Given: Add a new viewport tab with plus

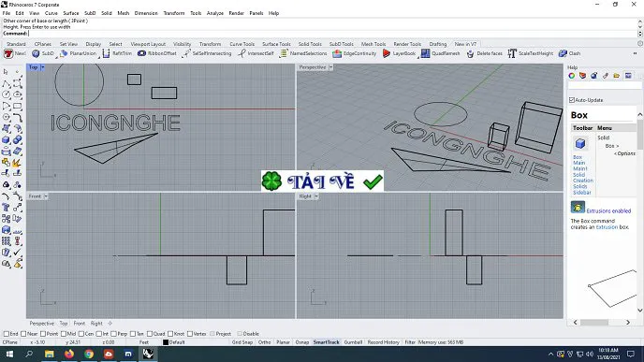Looking at the screenshot, I should (x=110, y=324).
